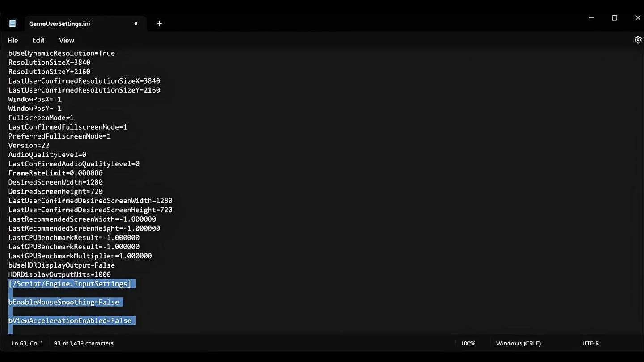This screenshot has width=644, height=362.
Task: Open the Edit menu
Action: pyautogui.click(x=38, y=40)
